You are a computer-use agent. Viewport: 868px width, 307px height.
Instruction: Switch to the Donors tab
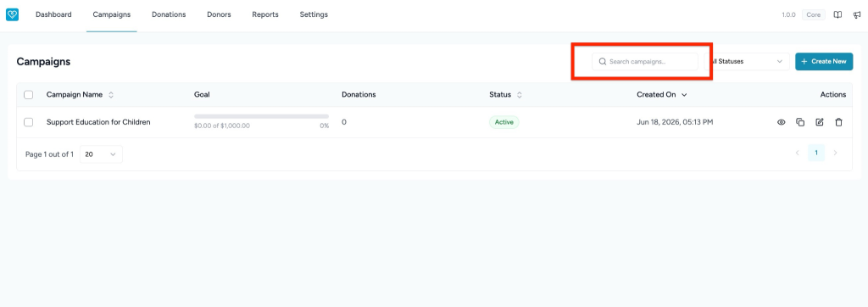(x=219, y=14)
